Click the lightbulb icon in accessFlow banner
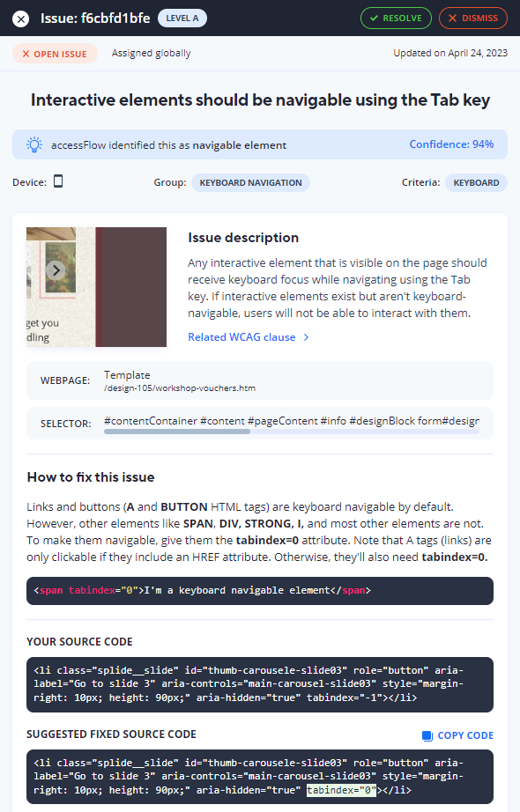 pos(34,144)
